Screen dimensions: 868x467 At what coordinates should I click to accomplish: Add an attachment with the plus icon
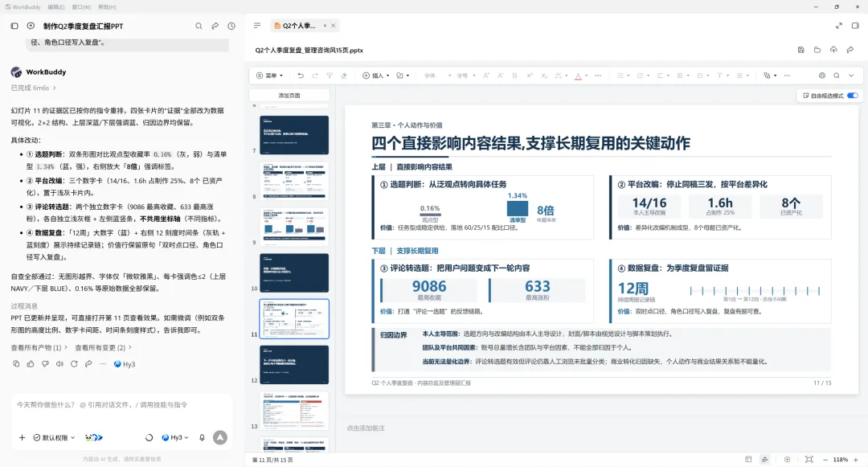pyautogui.click(x=23, y=438)
